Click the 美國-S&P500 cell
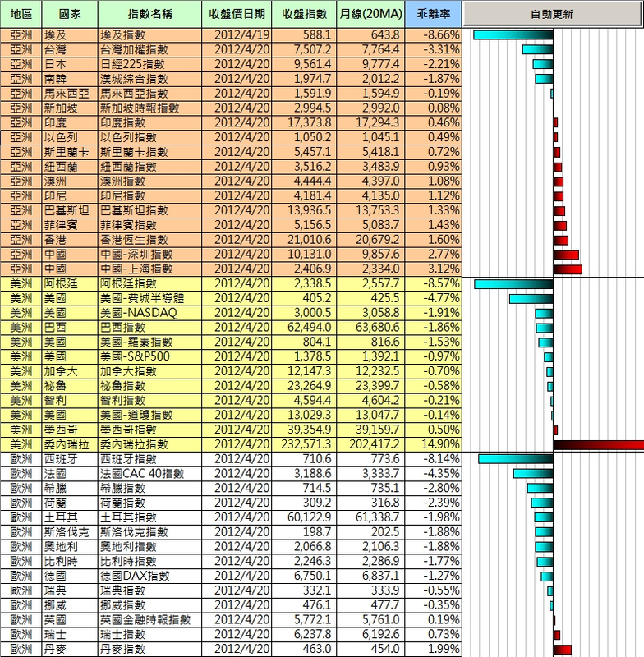This screenshot has height=657, width=644. point(149,356)
